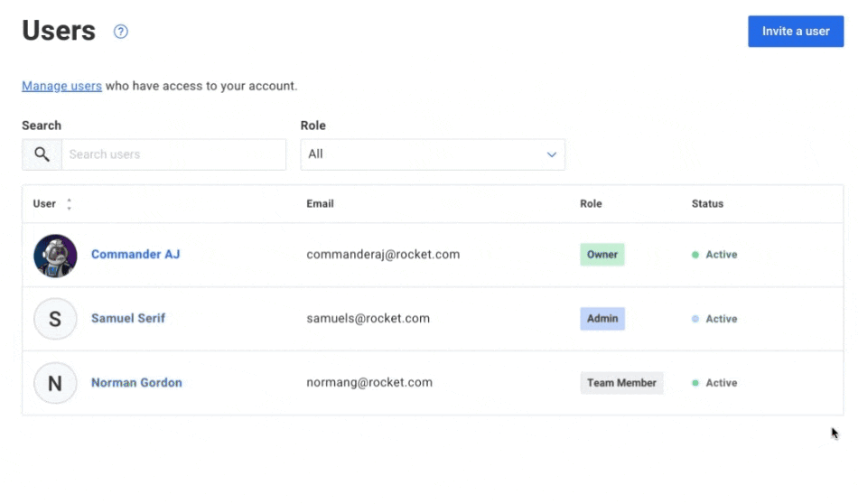Viewport: 858px width, 504px height.
Task: Click the Team Member role badge
Action: [x=621, y=383]
